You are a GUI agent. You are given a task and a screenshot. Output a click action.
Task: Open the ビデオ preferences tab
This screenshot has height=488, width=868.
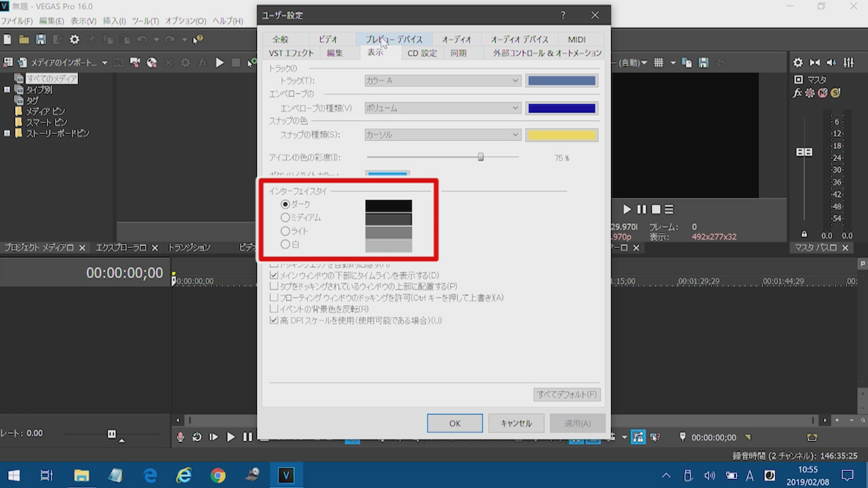click(328, 39)
